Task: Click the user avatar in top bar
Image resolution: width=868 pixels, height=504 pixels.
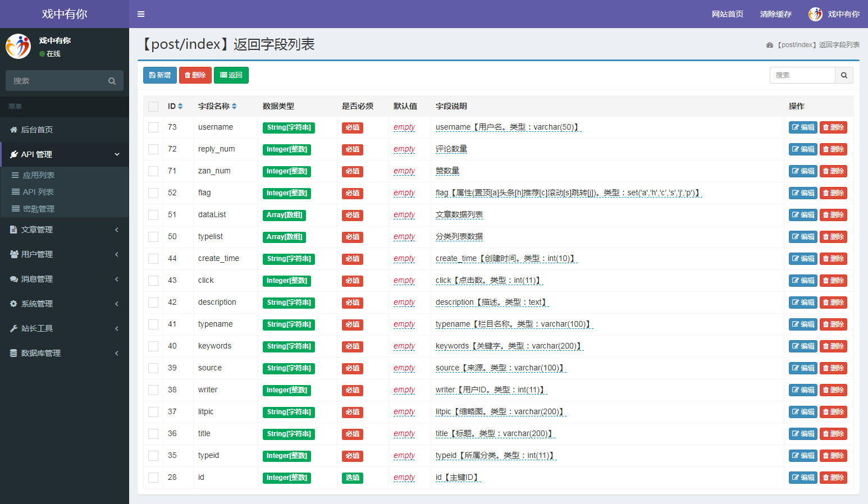Action: pos(815,14)
